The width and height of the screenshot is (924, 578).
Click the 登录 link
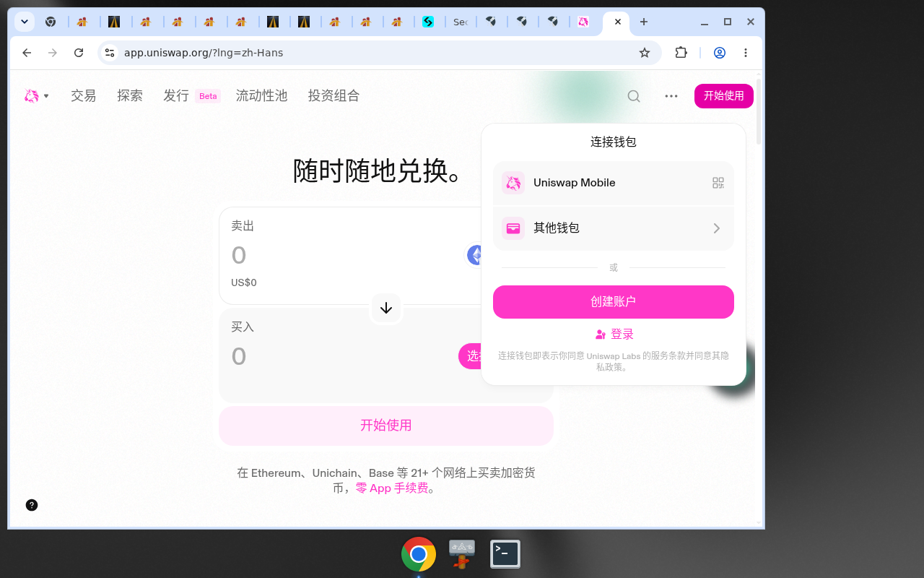pos(622,335)
